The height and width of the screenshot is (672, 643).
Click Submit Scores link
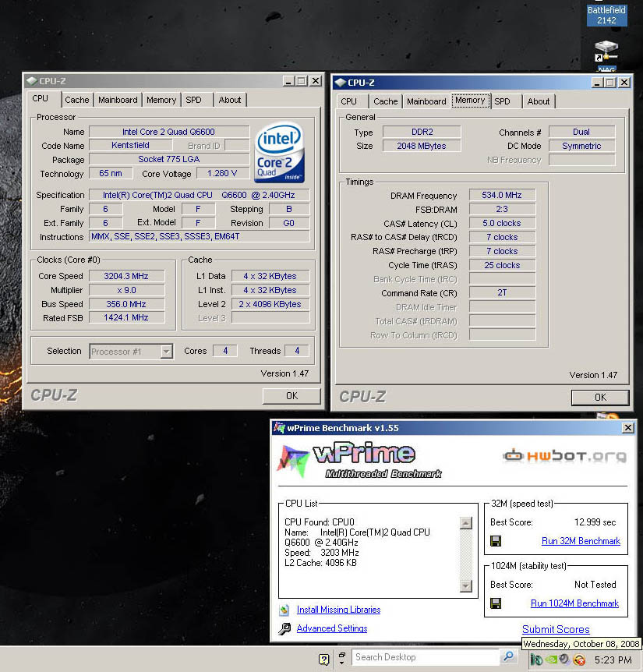tap(556, 629)
